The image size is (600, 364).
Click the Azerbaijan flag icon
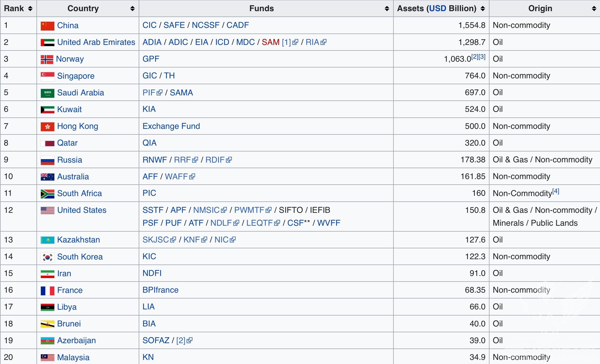[47, 341]
